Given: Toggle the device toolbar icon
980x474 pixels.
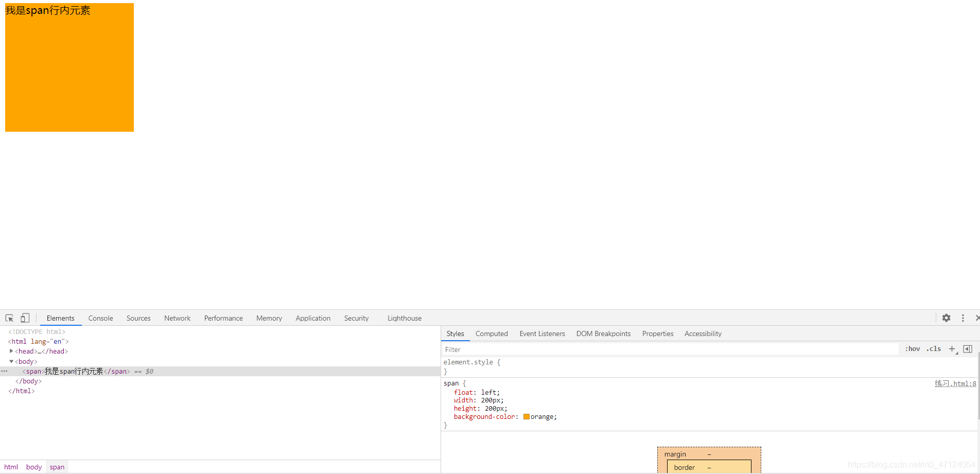Looking at the screenshot, I should (25, 318).
